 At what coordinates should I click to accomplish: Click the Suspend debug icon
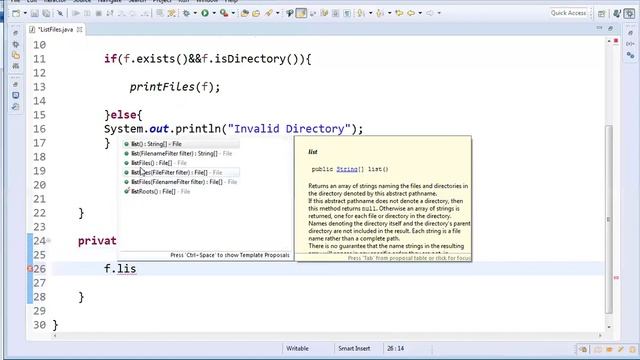[87, 13]
